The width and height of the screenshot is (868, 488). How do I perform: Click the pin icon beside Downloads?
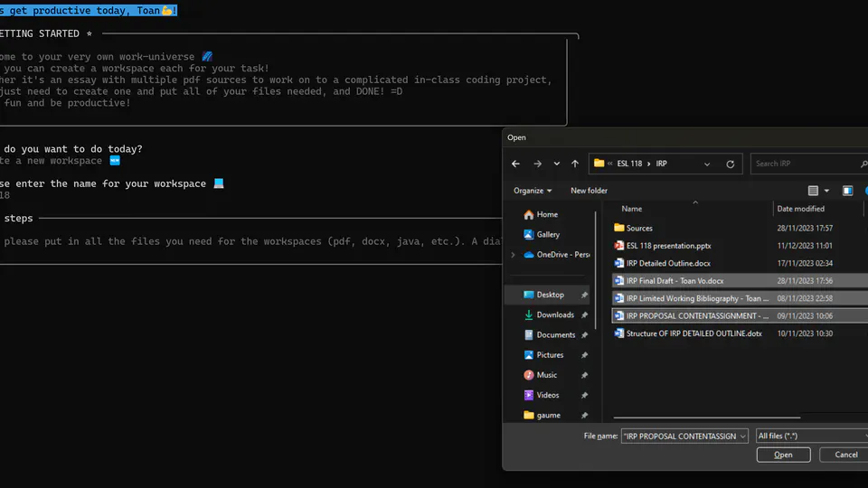[584, 314]
